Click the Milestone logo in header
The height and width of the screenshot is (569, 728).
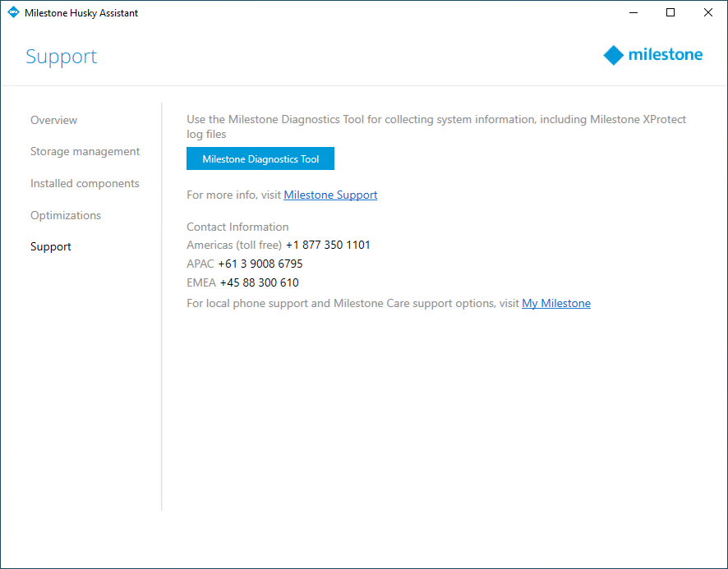(652, 55)
